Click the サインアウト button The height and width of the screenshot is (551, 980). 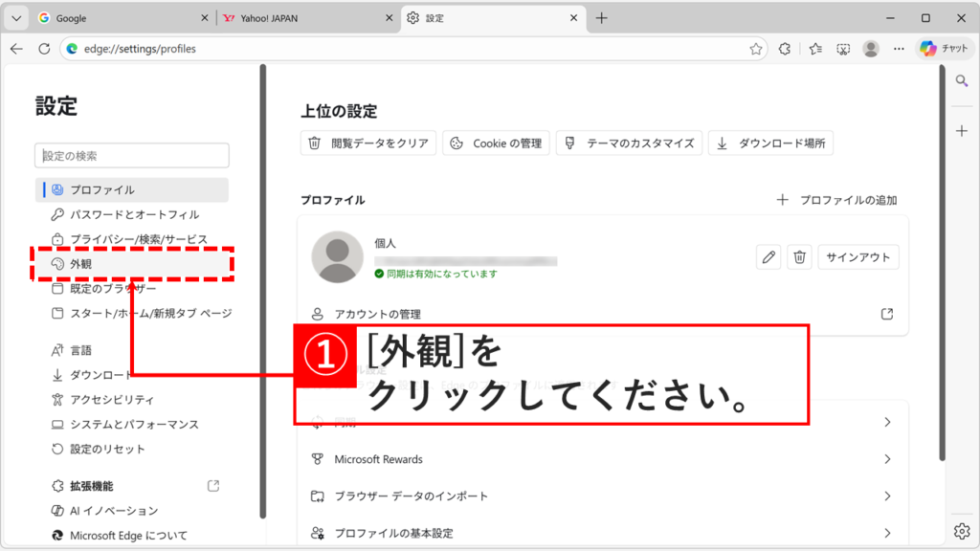(857, 256)
